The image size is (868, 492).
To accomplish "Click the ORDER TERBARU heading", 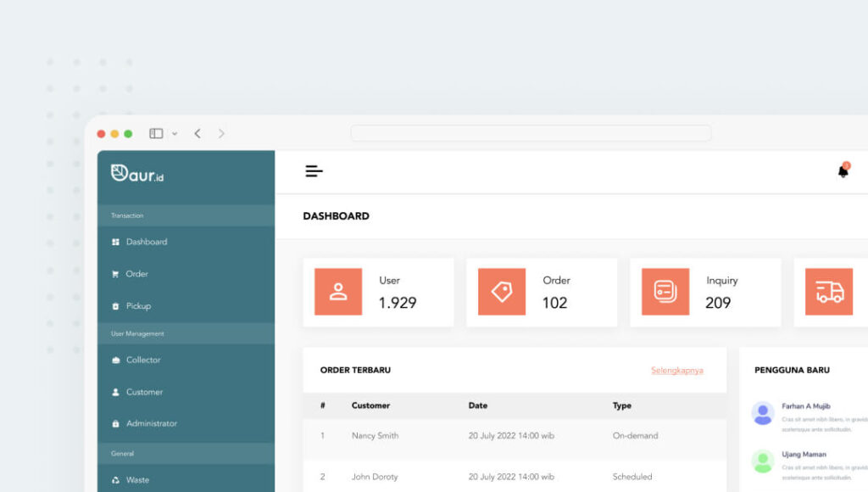I will (x=355, y=370).
